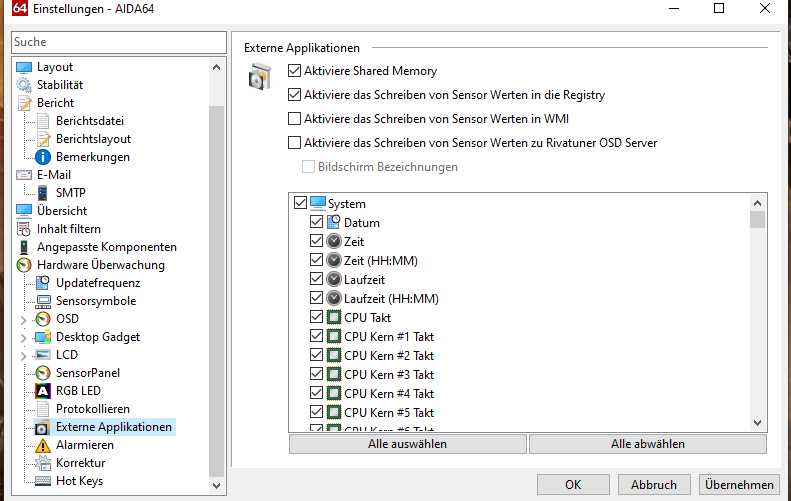This screenshot has height=501, width=791.
Task: Toggle the System group checkbox
Action: click(x=300, y=203)
